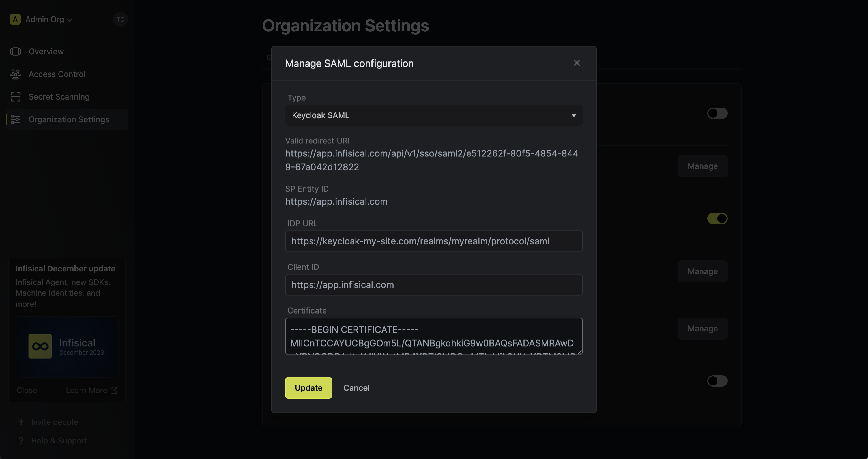Click the Manage button below the enabled toggle
This screenshot has width=868, height=459.
pos(702,271)
